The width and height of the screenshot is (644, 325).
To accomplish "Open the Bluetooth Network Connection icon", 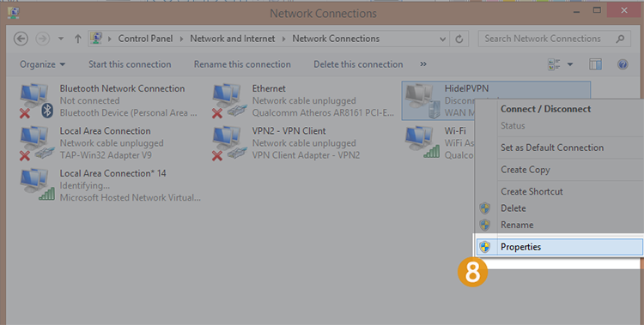I will pyautogui.click(x=36, y=100).
